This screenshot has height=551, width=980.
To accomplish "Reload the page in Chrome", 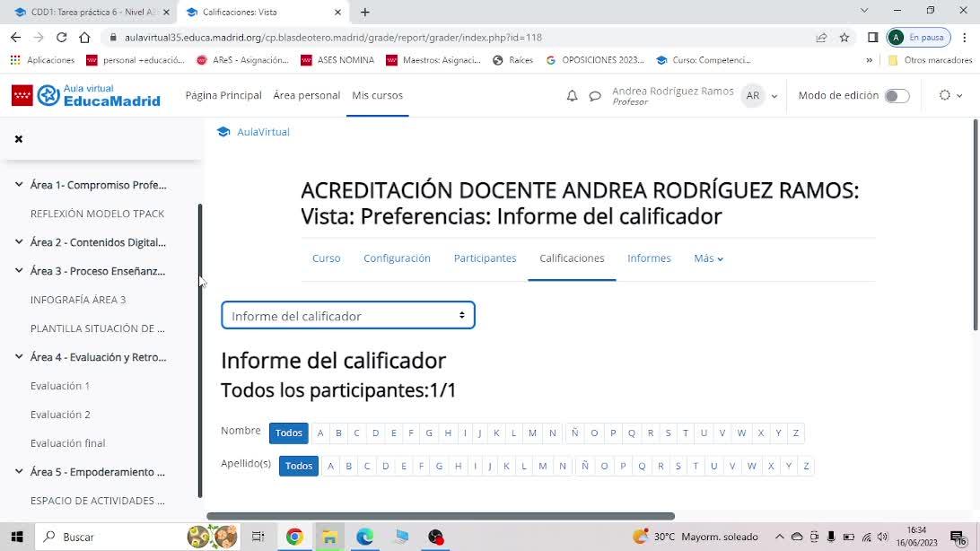I will click(61, 38).
